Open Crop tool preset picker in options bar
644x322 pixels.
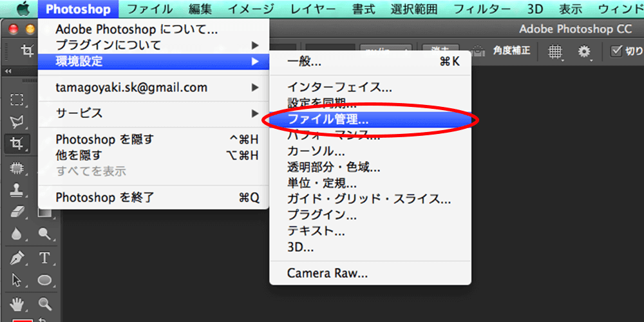28,51
